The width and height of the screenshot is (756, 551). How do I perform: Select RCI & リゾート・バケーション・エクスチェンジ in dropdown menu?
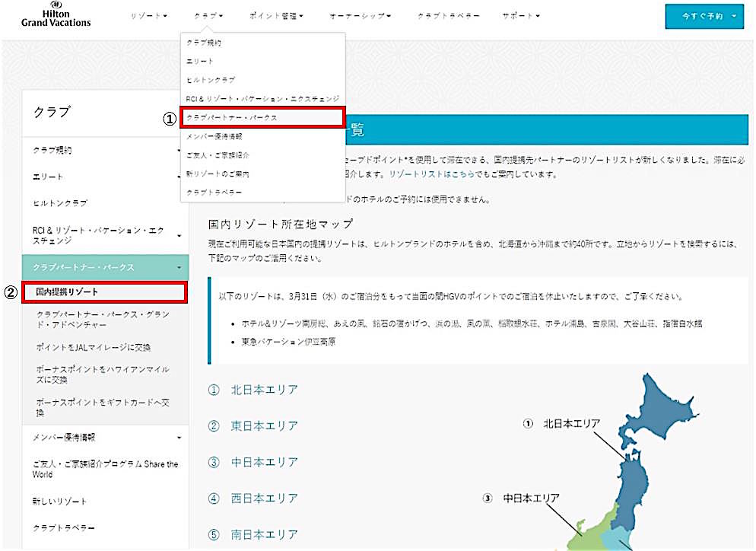click(262, 98)
